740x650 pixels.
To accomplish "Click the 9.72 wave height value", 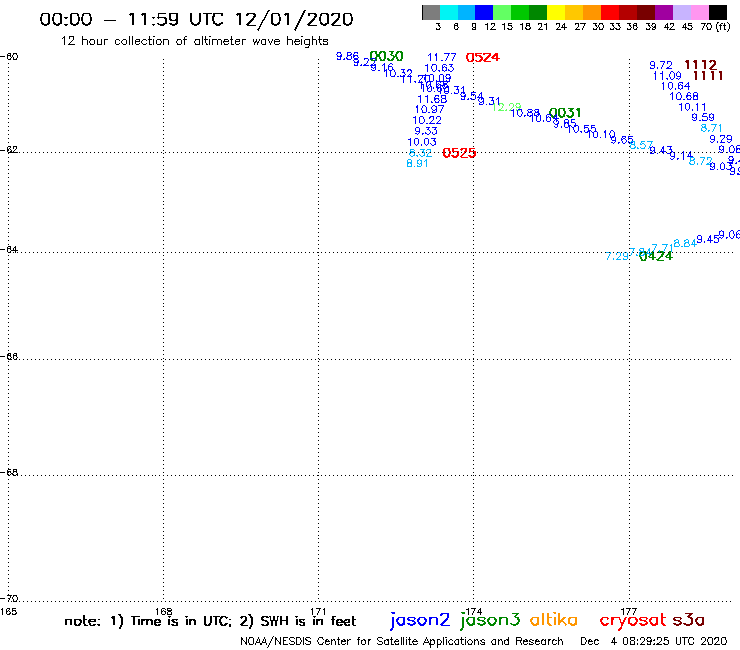I will pos(661,65).
